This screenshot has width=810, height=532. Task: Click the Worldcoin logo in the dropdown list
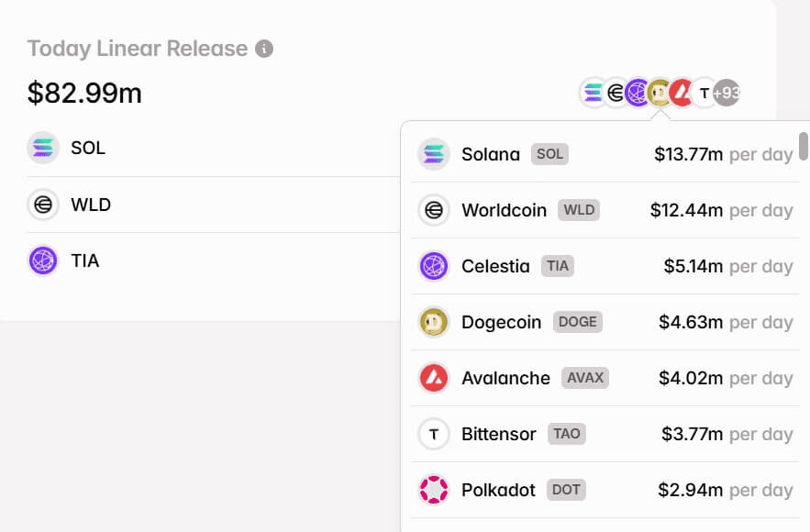pos(433,210)
